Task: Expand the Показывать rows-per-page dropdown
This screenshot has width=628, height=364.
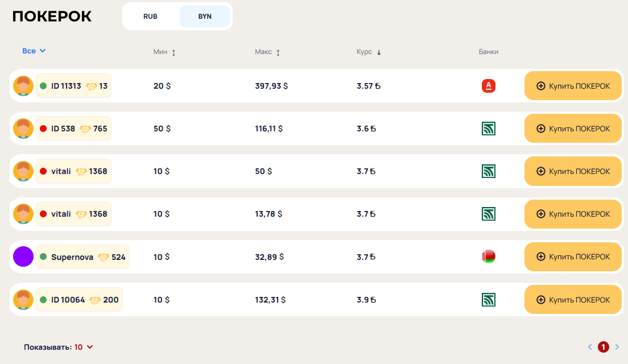Action: (84, 347)
